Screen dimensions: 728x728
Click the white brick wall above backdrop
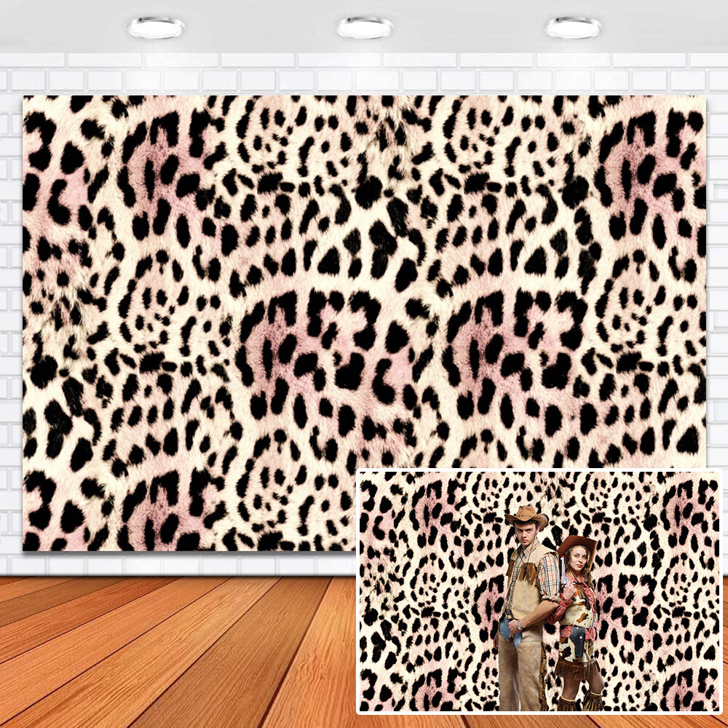click(x=364, y=75)
